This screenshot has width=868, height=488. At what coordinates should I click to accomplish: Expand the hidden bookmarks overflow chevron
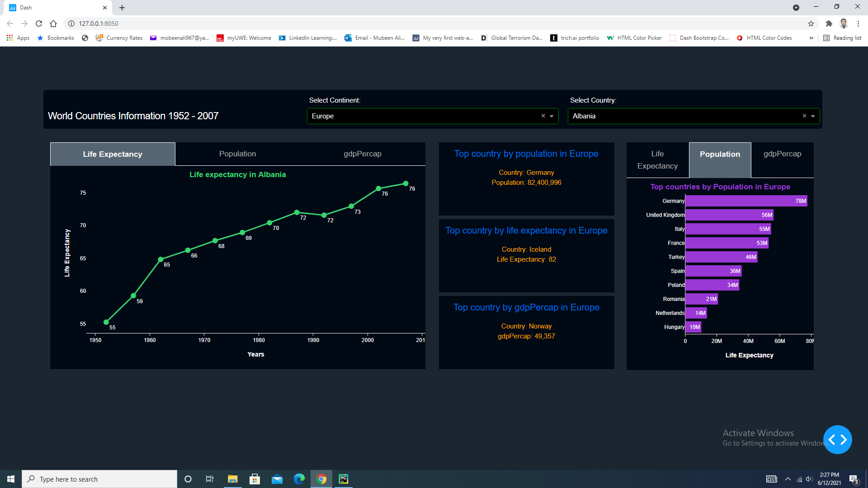point(811,38)
